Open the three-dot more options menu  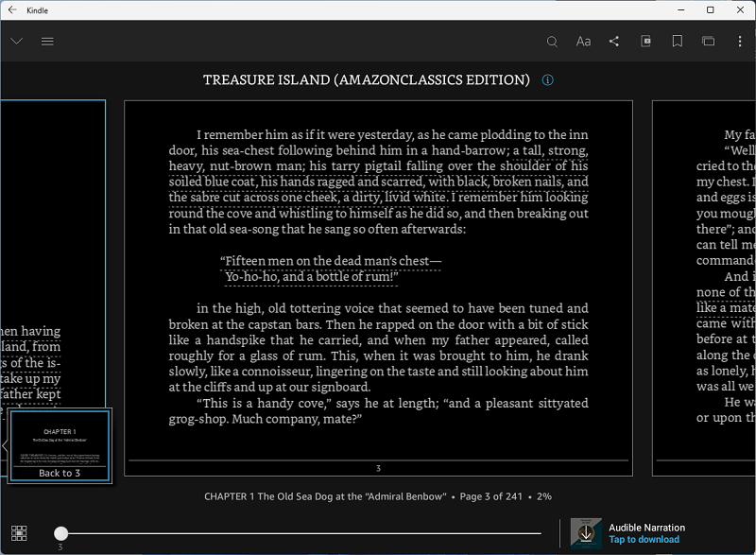[x=740, y=42]
